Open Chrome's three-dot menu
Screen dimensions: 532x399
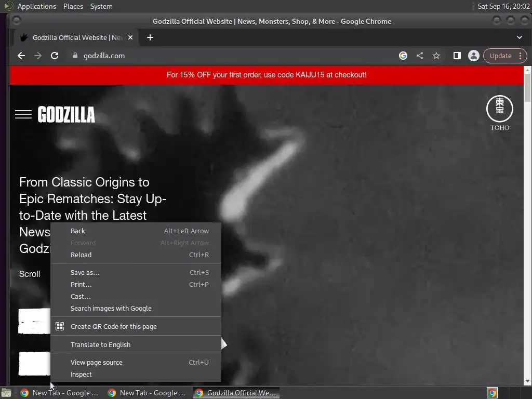click(521, 56)
